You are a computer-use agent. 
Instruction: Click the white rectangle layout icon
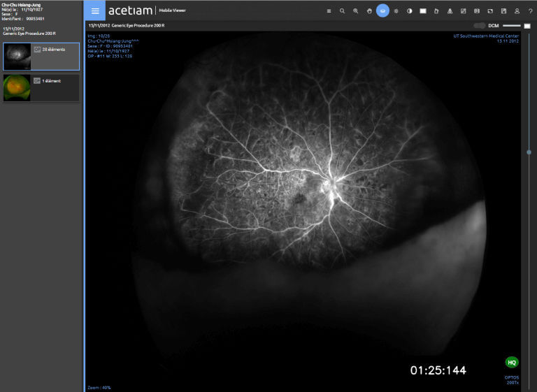coord(423,11)
